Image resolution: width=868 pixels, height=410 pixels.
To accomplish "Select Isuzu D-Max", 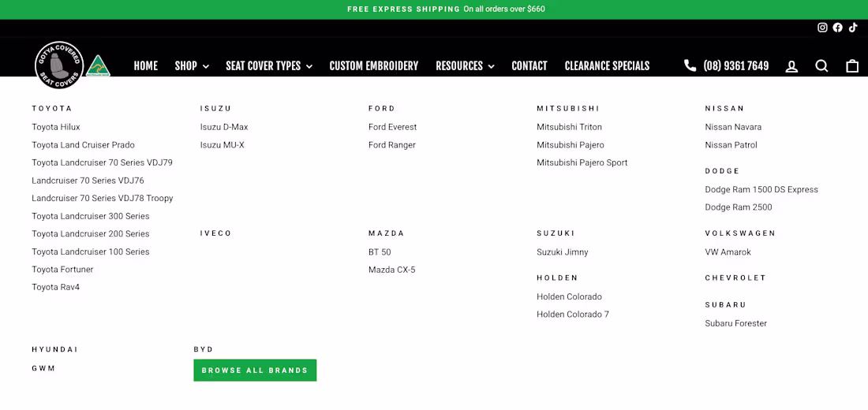I will [224, 127].
